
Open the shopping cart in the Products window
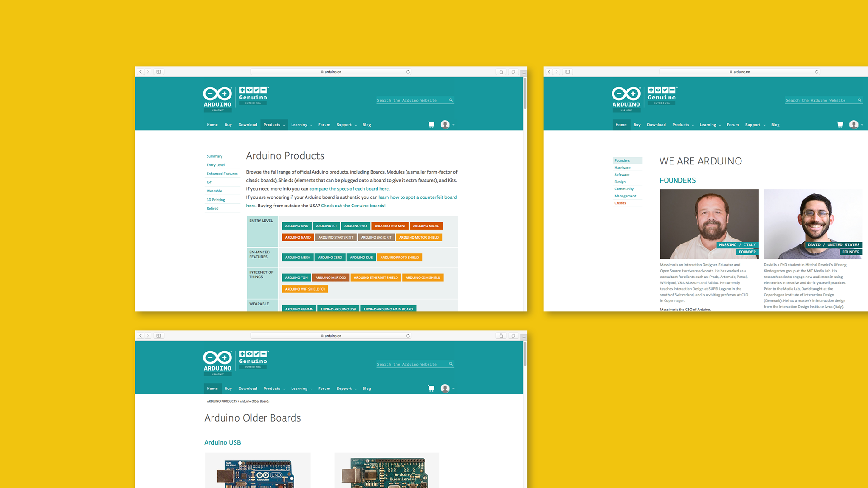coord(431,125)
